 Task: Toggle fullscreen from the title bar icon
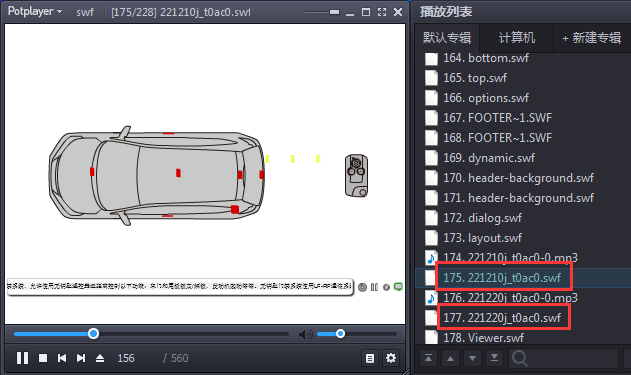click(x=382, y=12)
